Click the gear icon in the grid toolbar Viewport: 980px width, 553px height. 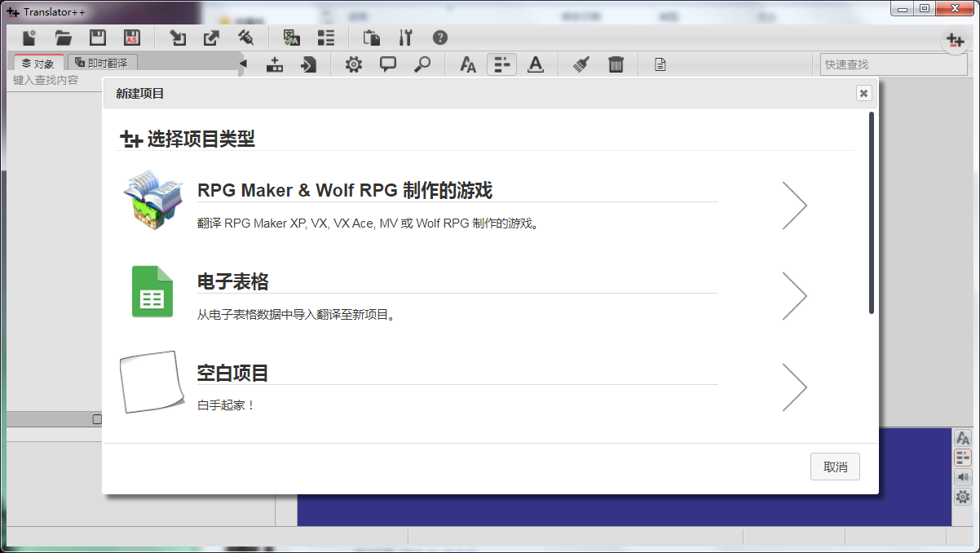click(354, 64)
